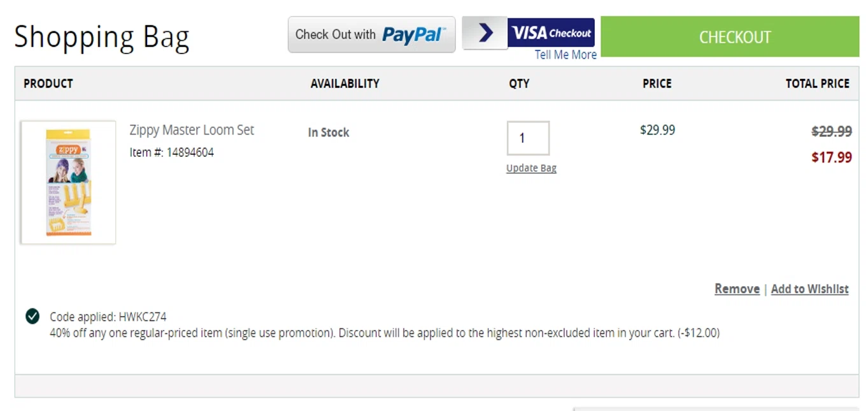Click the green CHECKOUT button
This screenshot has height=411, width=868.
pos(730,37)
